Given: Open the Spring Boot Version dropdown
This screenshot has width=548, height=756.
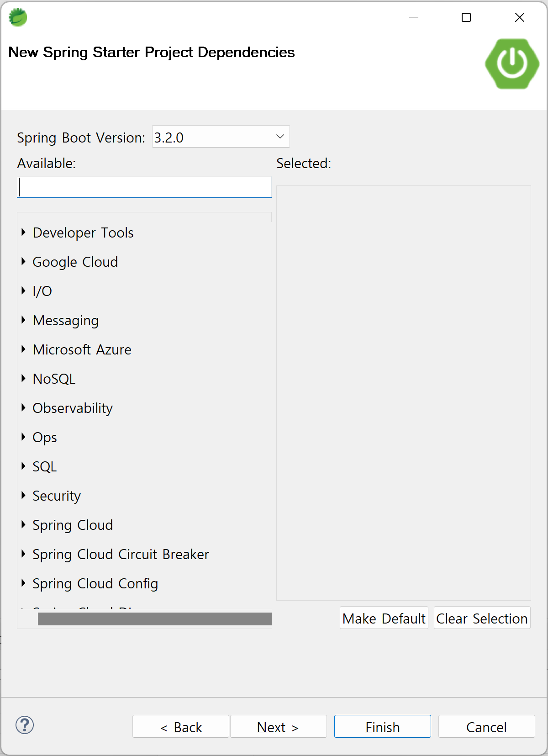Looking at the screenshot, I should (221, 137).
